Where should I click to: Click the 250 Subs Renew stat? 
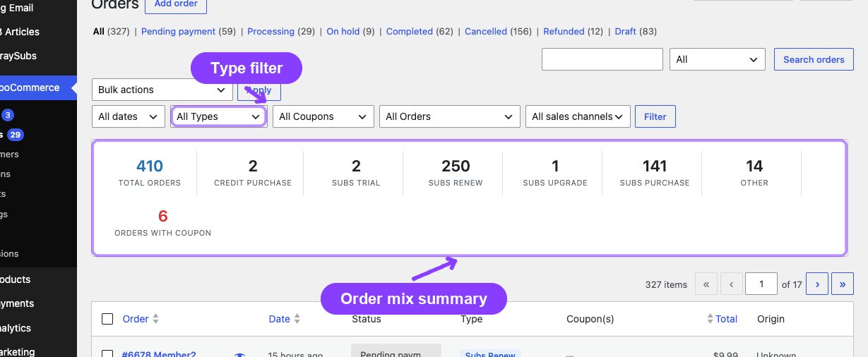point(456,172)
